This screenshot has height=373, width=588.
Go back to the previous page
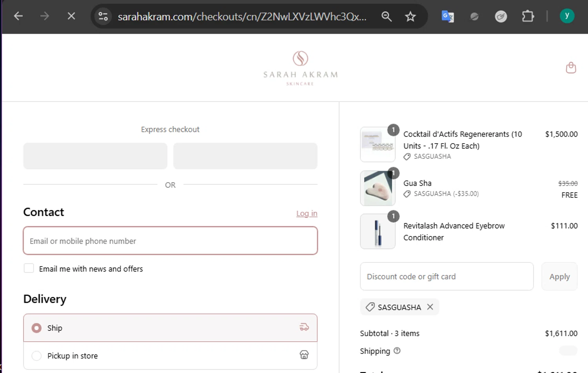(x=18, y=16)
